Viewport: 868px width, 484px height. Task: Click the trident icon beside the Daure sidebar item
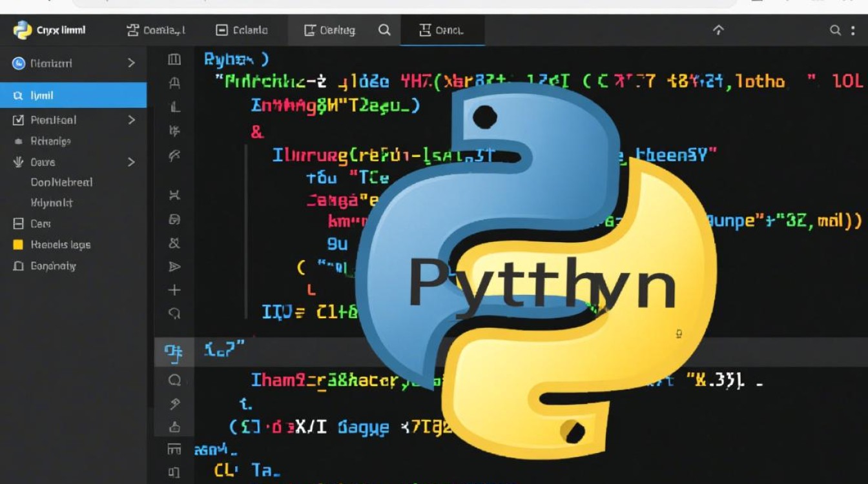[x=18, y=162]
